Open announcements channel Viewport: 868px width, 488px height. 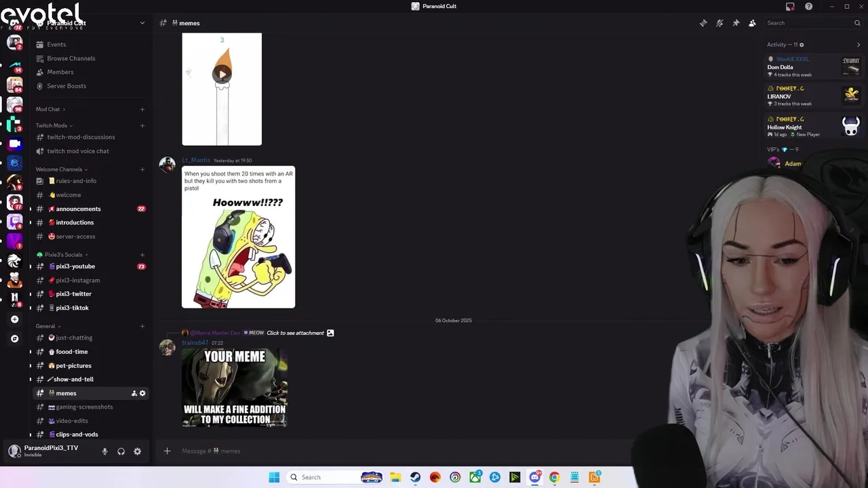point(90,209)
